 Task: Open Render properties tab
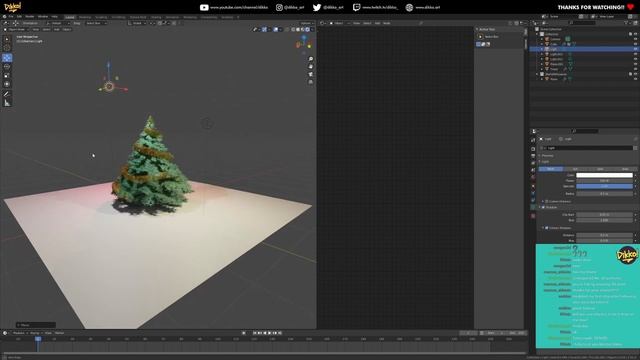point(533,149)
